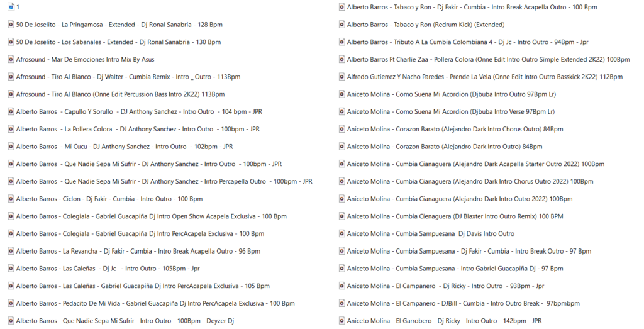Select 'Capullo Y Sorullo' 104 bpm file name
Screen dimensions: 644x329
coord(139,112)
